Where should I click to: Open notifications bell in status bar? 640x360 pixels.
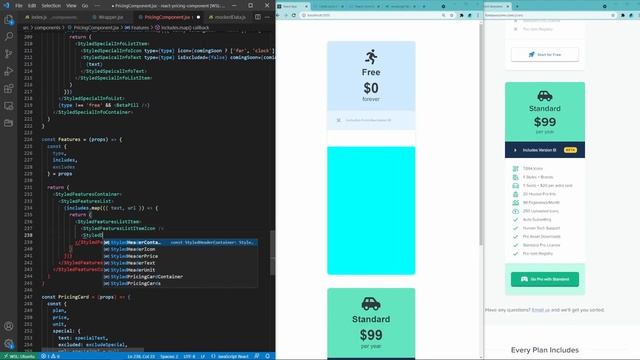(268, 356)
